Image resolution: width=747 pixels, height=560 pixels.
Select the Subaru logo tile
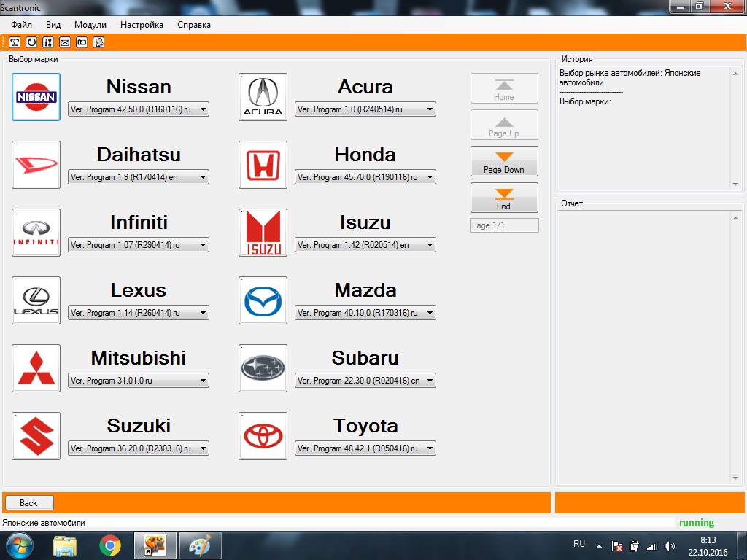[x=263, y=368]
